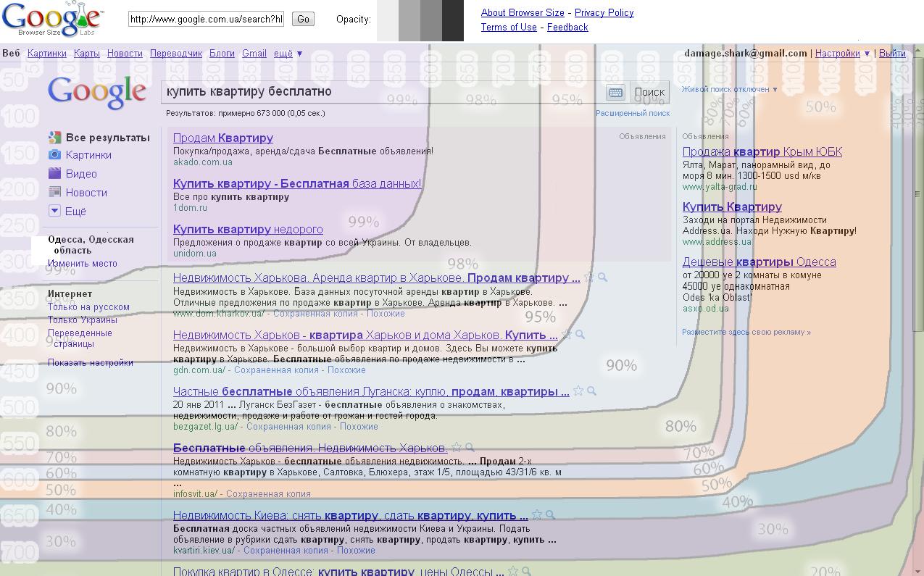Image resolution: width=924 pixels, height=576 pixels.
Task: Preview the Недвижимость Харькова Аренда квартир result
Action: pos(603,277)
